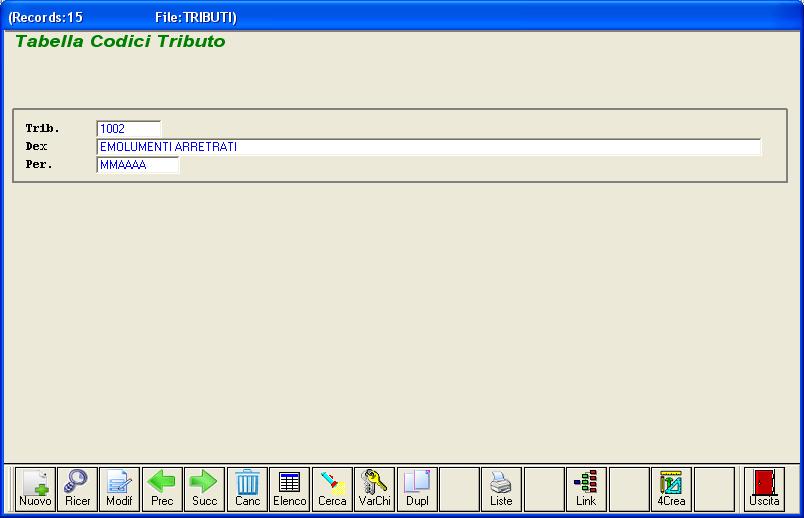Create a new record with Nuovo
804x518 pixels.
tap(35, 489)
